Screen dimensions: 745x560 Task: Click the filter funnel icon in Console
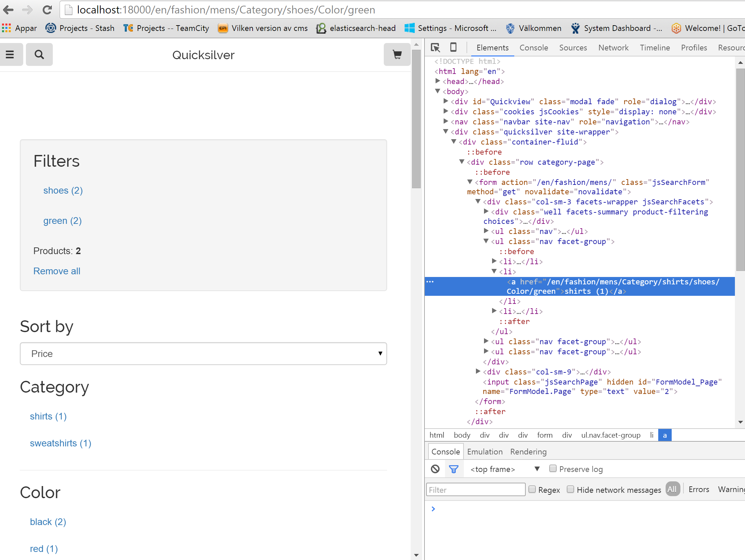point(453,468)
